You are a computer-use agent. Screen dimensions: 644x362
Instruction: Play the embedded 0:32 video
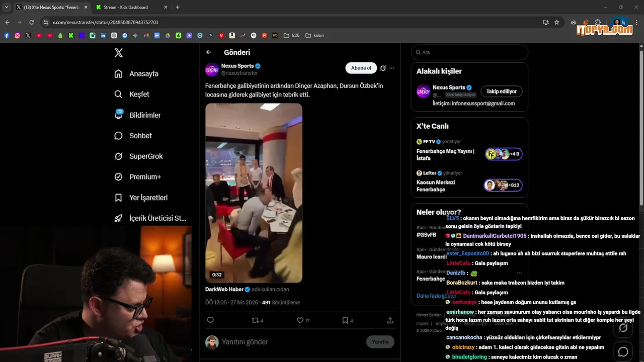254,193
